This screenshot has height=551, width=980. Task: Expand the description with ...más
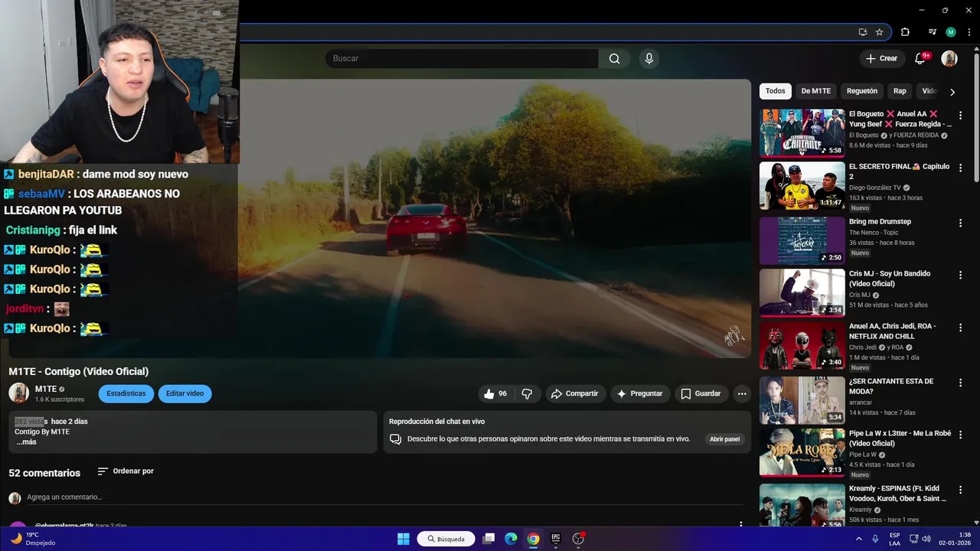[26, 442]
